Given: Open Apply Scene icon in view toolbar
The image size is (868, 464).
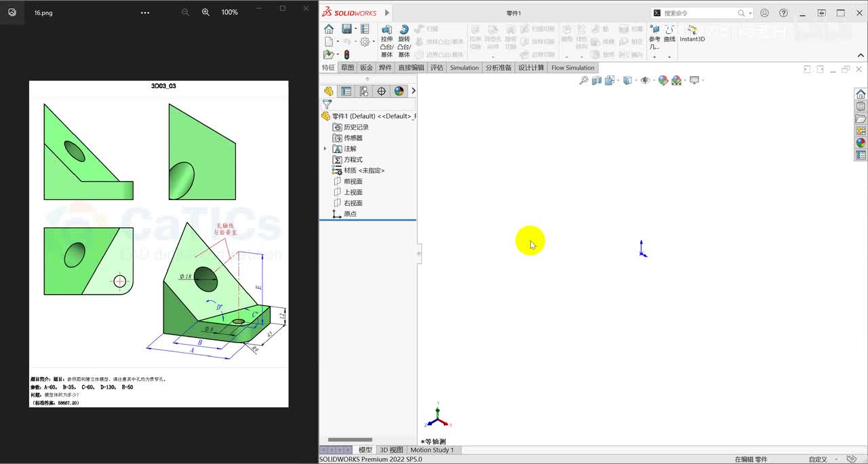Looking at the screenshot, I should pyautogui.click(x=676, y=80).
